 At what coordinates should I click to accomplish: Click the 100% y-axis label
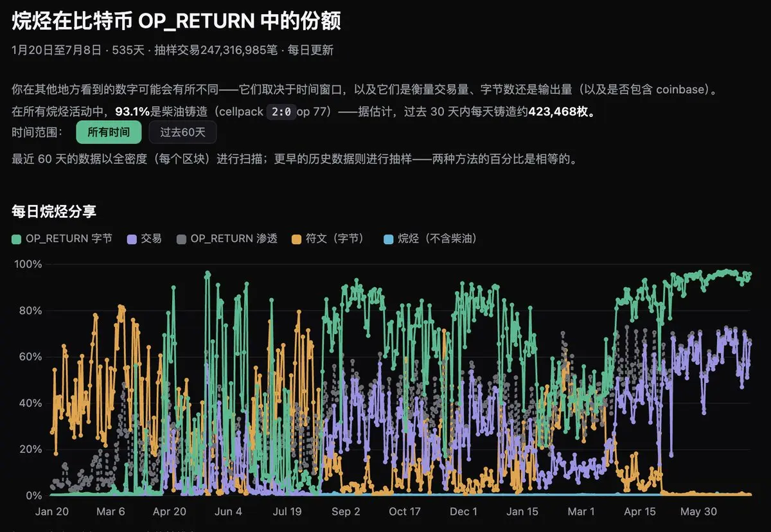point(27,264)
